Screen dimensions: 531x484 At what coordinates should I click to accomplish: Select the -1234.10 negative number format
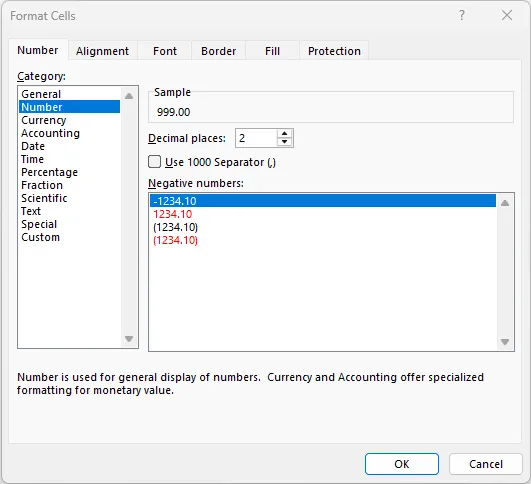click(x=323, y=201)
